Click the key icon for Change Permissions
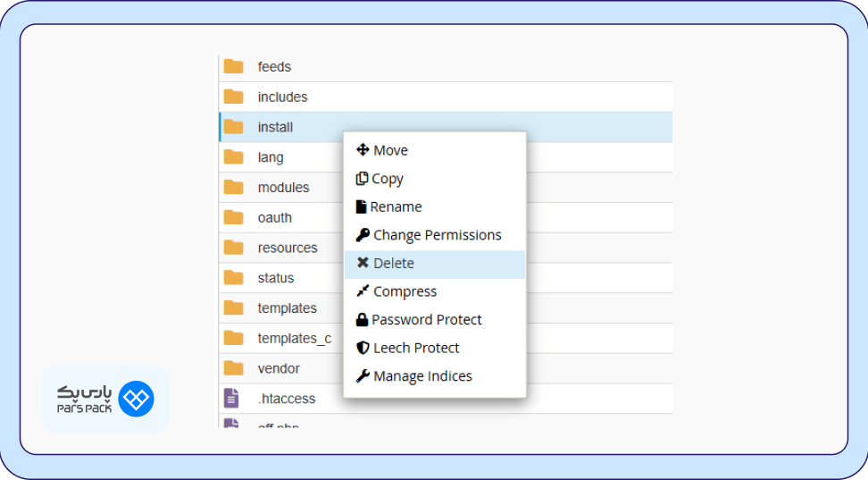868x480 pixels. click(363, 235)
